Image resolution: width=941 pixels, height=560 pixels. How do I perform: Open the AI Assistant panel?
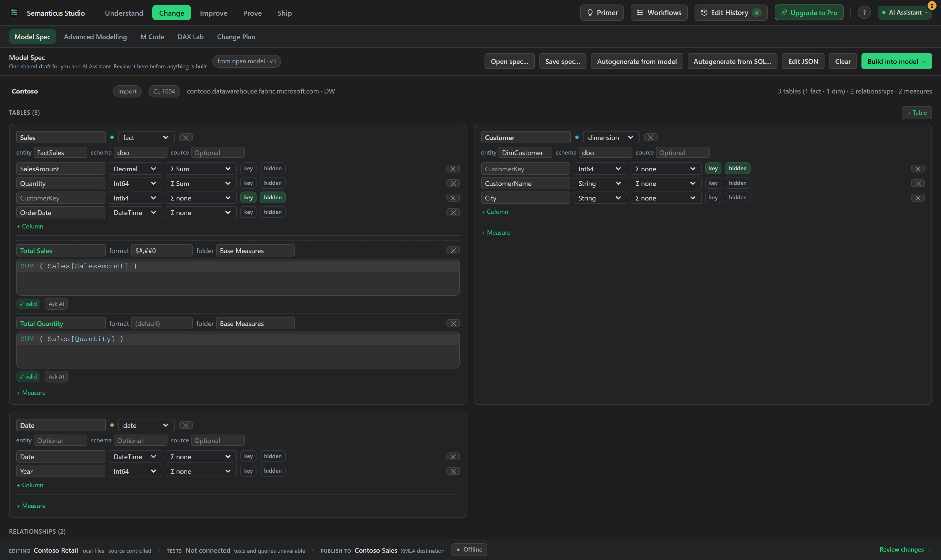tap(904, 12)
